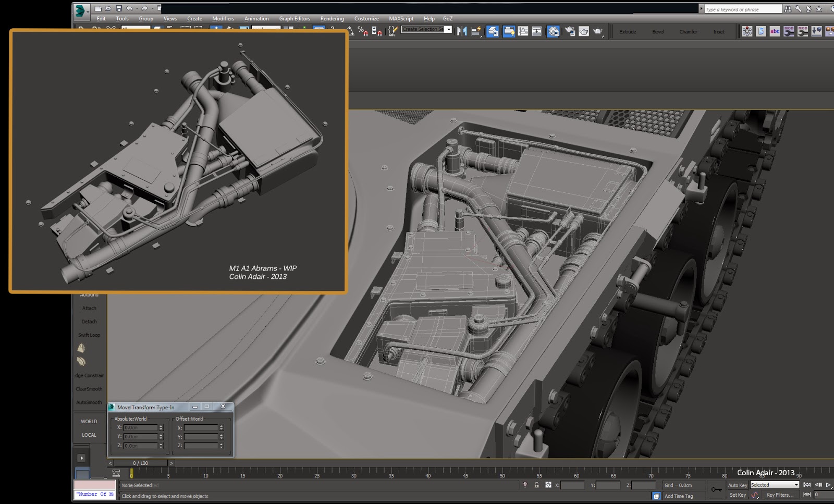Click the Align tool icon
Viewport: 834px width, 504px height.
pyautogui.click(x=476, y=31)
